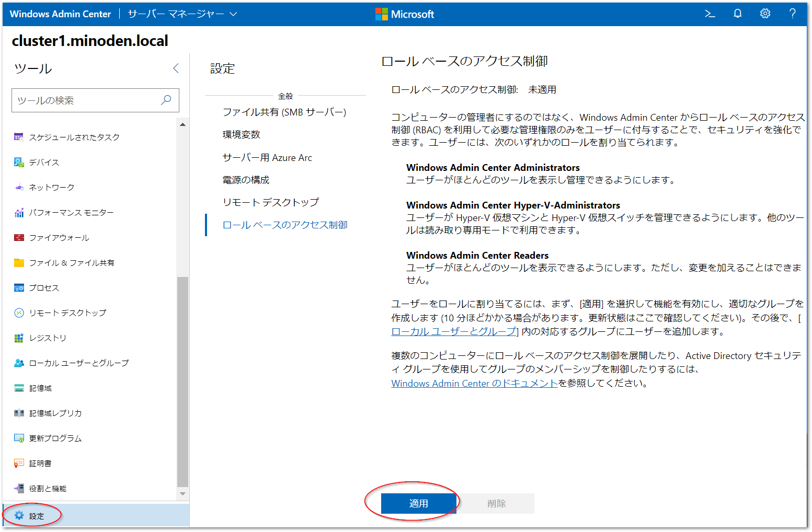The image size is (812, 532).
Task: Click the プロセス tool icon
Action: click(x=19, y=287)
